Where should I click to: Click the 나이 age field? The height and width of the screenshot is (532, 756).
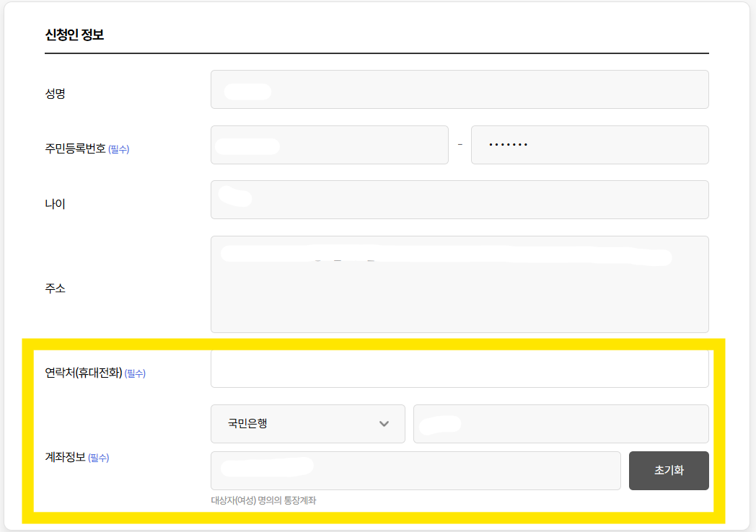460,200
